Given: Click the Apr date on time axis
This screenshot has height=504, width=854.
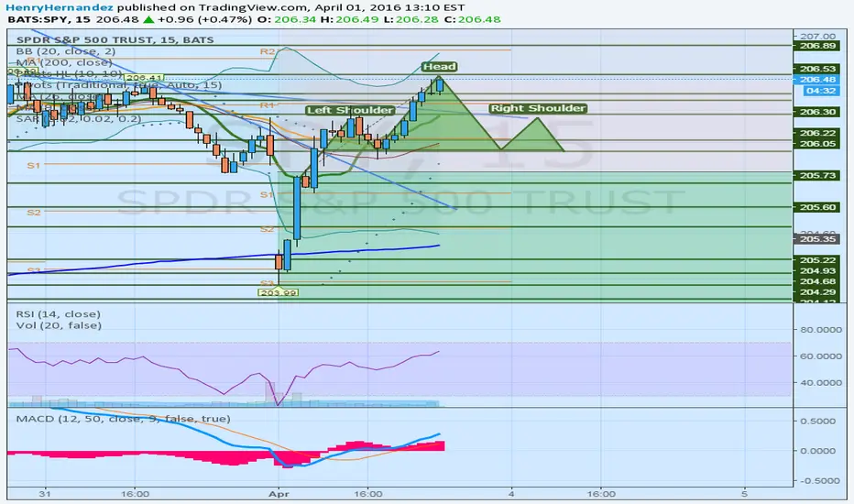Looking at the screenshot, I should (x=279, y=494).
